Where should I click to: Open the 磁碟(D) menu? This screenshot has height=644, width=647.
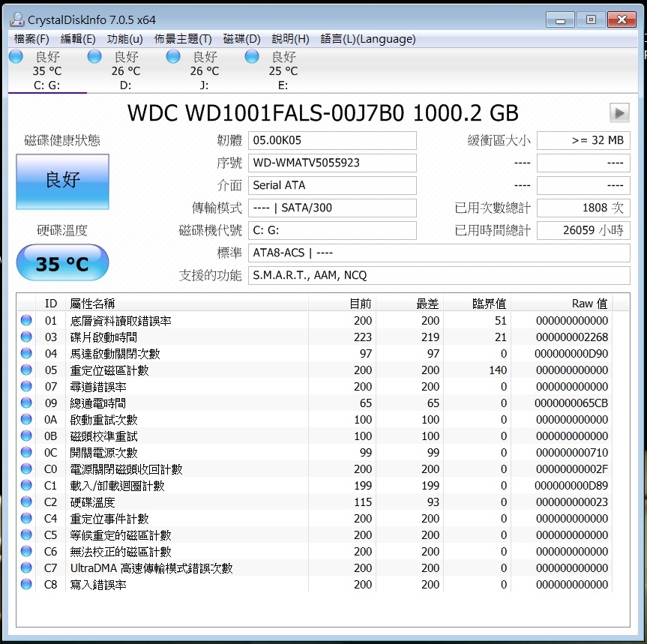pyautogui.click(x=241, y=39)
